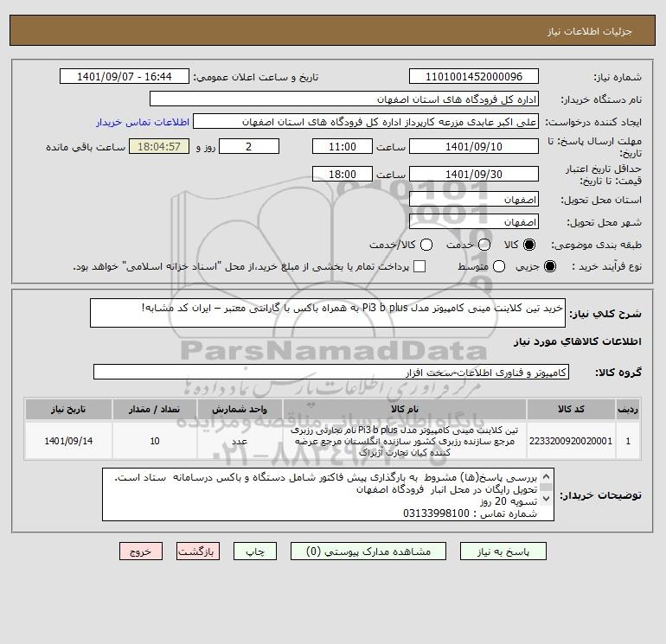Select the خدمت radio button
The height and width of the screenshot is (644, 666).
coord(484,245)
